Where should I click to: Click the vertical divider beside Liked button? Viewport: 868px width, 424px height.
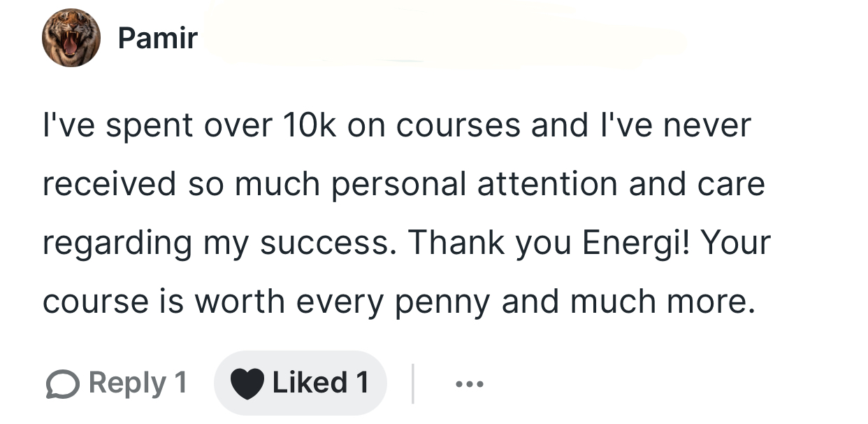[x=412, y=383]
